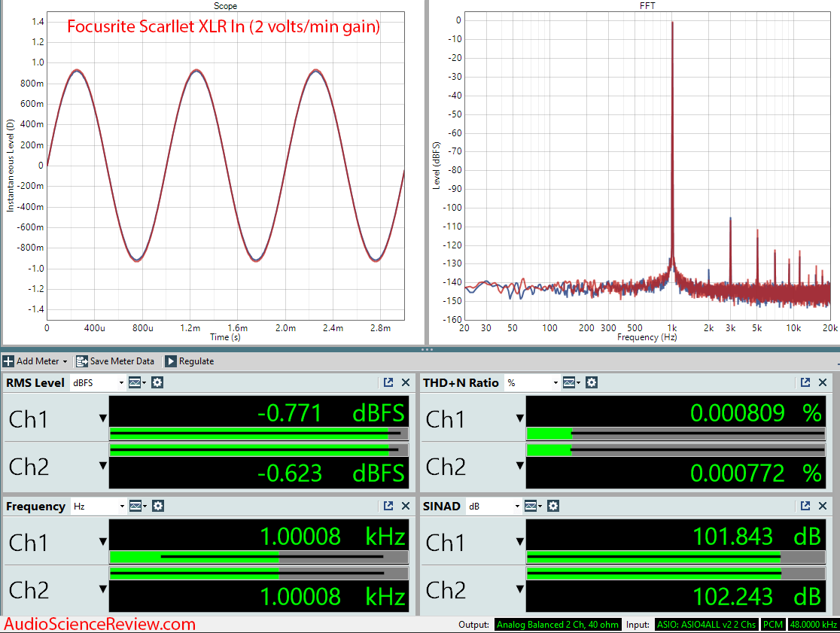Open the RMS Level unit dropdown (dBFS)
The width and height of the screenshot is (840, 633).
[x=98, y=383]
